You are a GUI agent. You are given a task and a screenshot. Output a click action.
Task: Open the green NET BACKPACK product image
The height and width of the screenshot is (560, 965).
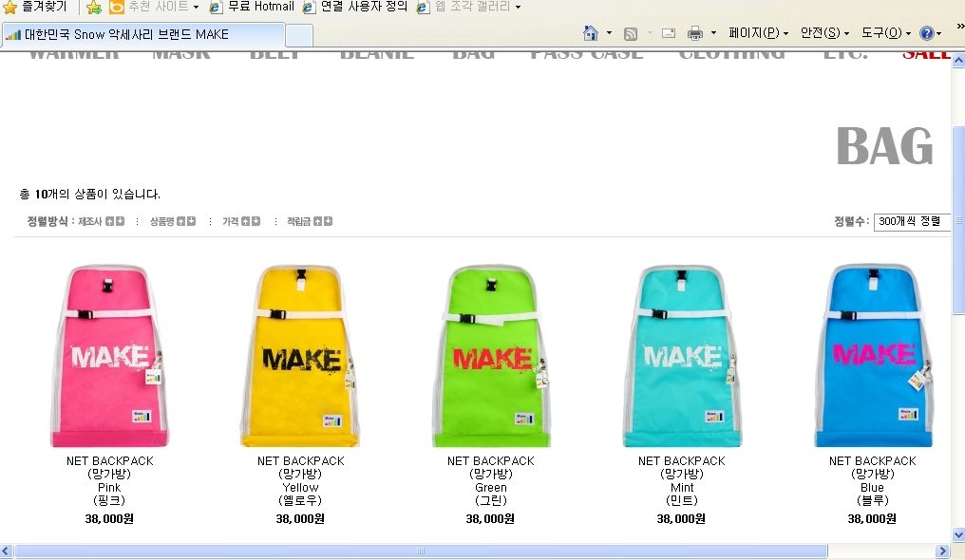pyautogui.click(x=490, y=355)
